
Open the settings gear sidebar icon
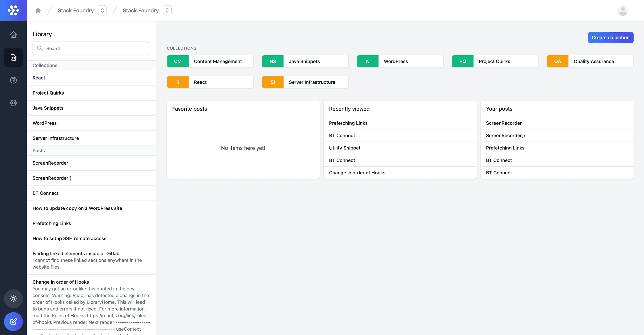[x=13, y=103]
